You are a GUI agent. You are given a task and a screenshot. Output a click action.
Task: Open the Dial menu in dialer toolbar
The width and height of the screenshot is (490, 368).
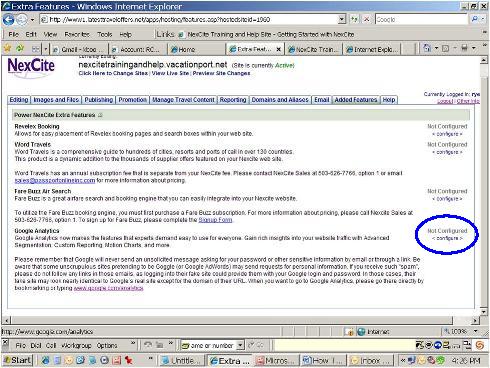coord(35,346)
